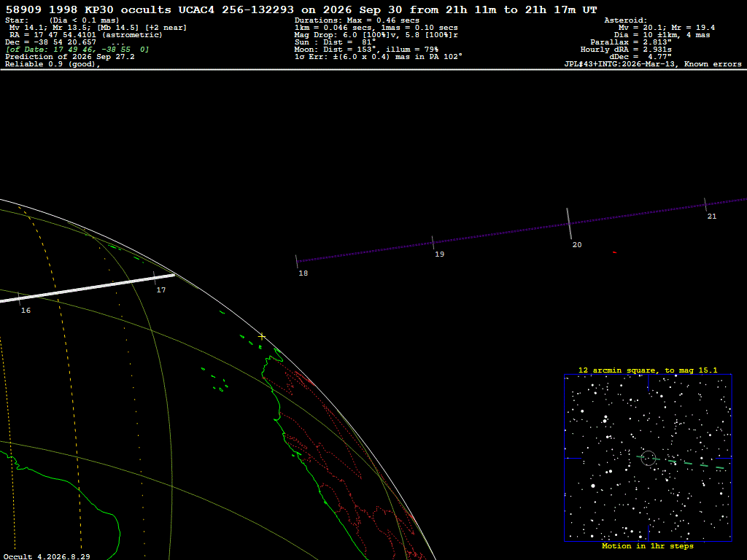The height and width of the screenshot is (560, 747).
Task: Click the JPL#43+INTG orbit source text
Action: point(653,64)
